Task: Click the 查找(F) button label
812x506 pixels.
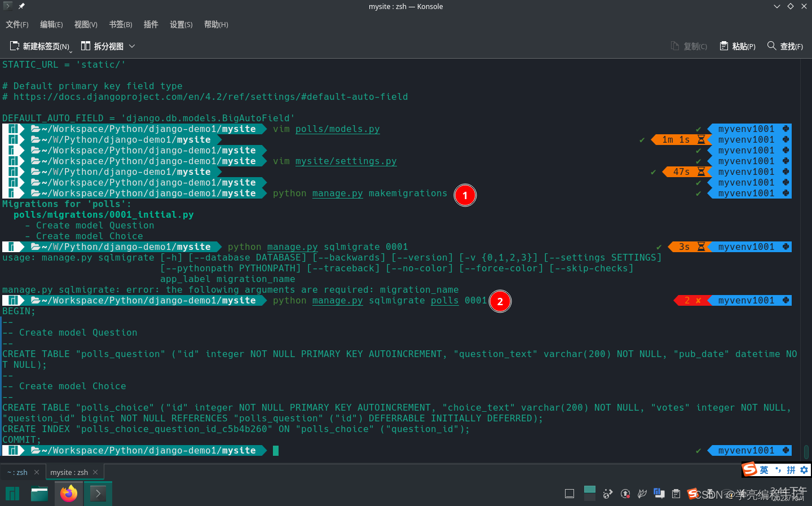Action: coord(792,46)
